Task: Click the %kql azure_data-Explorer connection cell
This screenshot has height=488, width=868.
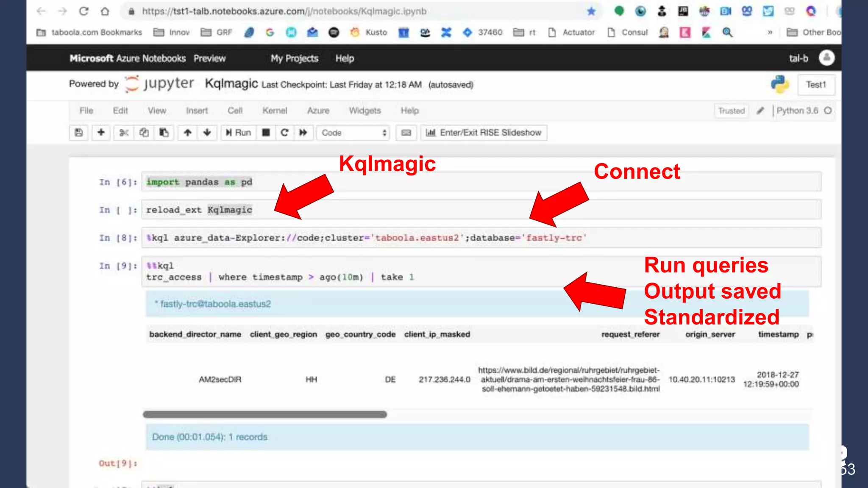Action: [481, 238]
